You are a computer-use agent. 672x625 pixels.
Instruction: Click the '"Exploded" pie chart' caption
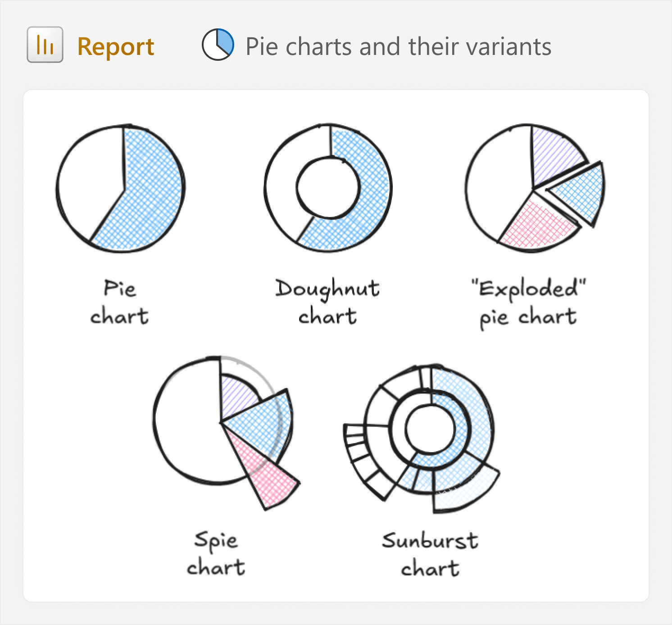pos(528,303)
